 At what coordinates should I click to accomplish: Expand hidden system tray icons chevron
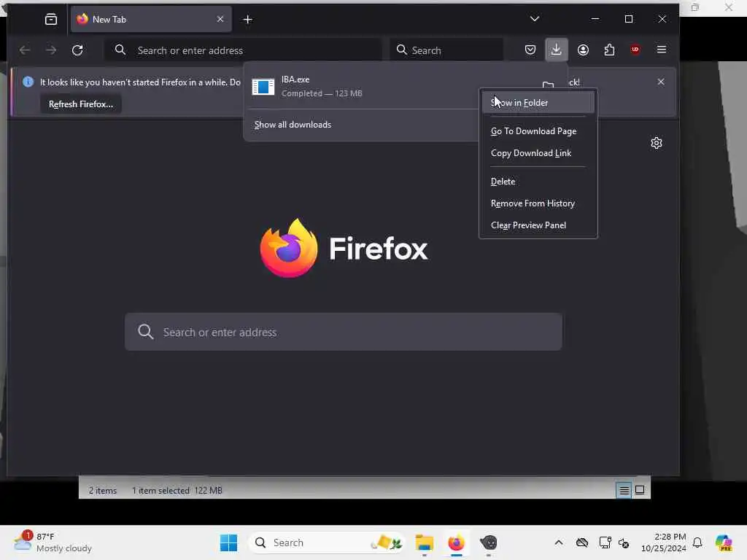pos(559,542)
